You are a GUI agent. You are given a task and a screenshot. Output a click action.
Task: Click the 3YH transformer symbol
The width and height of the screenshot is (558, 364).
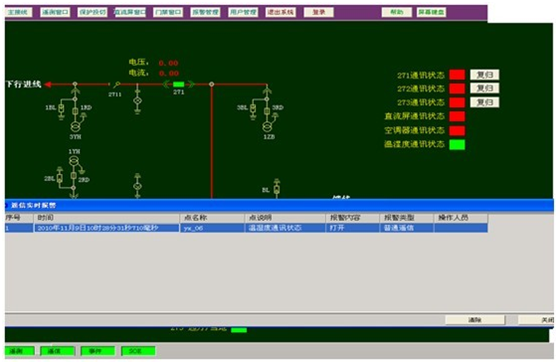tap(75, 127)
